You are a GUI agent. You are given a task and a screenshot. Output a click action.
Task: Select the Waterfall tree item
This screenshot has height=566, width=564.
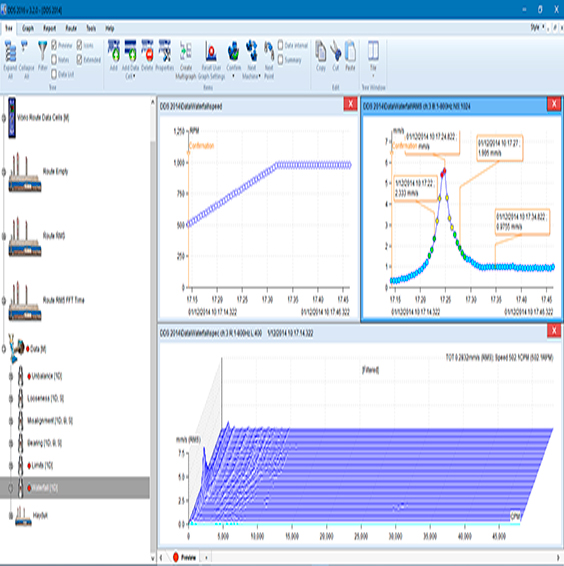[75, 488]
